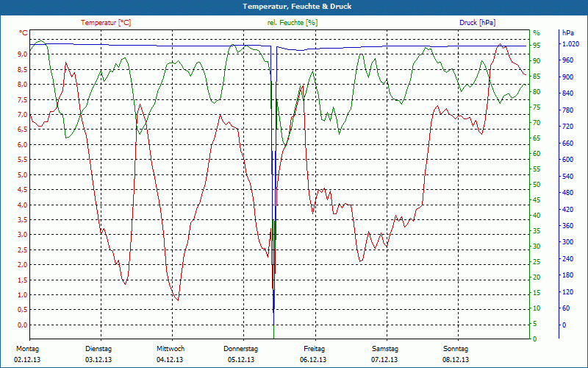Click the 'Mittwoch' day label
The height and width of the screenshot is (368, 588).
click(171, 349)
